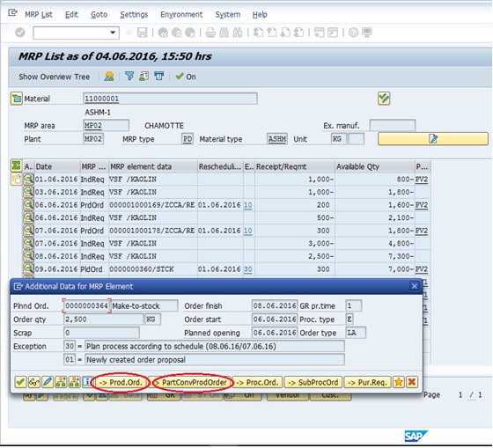
Task: Click the Create New Session icon
Action: (319, 33)
